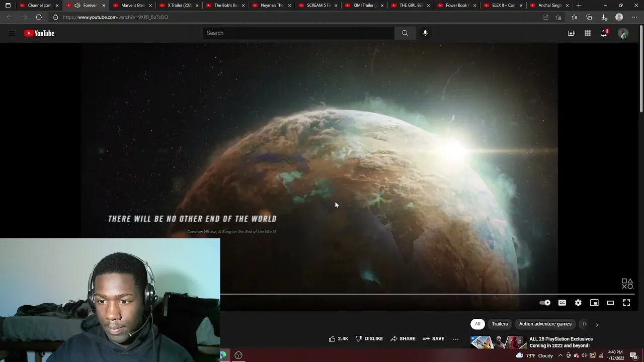Screen dimensions: 644x362
Task: Switch to the SCREAM 5 browser tab
Action: 318,6
